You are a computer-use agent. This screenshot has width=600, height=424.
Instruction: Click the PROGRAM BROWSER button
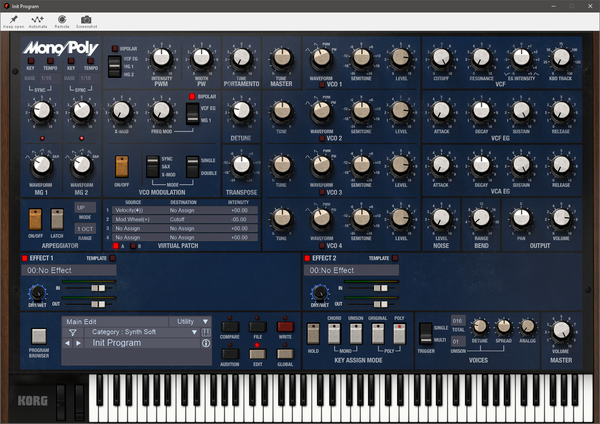point(39,336)
